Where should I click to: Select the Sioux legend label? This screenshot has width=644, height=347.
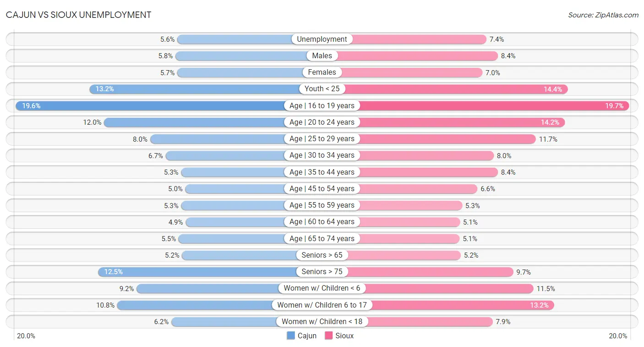pos(344,336)
